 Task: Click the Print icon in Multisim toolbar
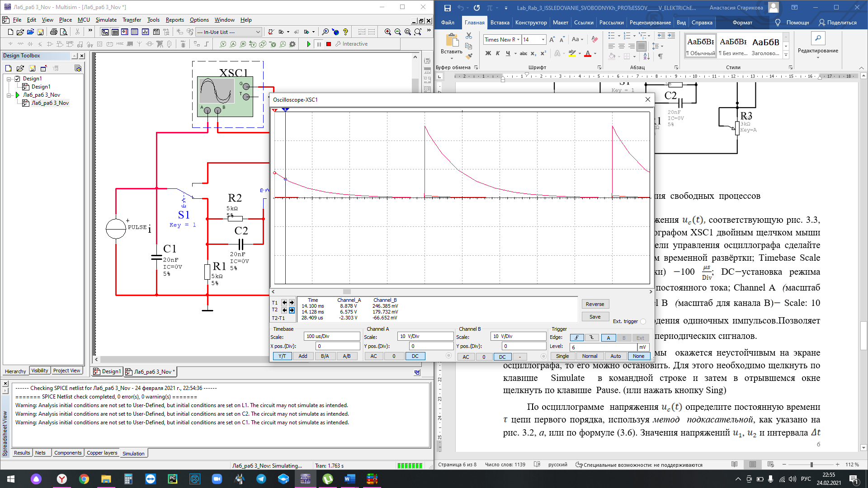[x=53, y=32]
